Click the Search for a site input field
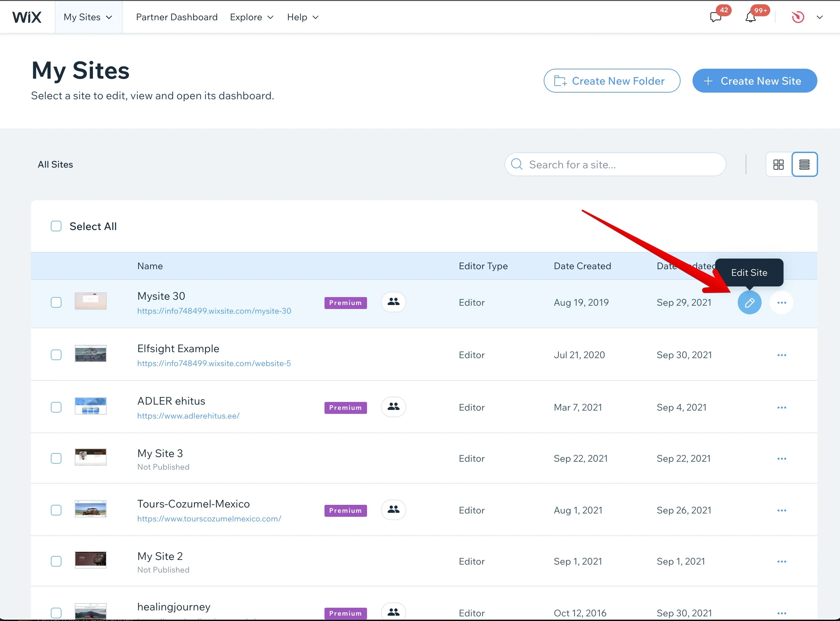This screenshot has width=840, height=621. pos(615,164)
